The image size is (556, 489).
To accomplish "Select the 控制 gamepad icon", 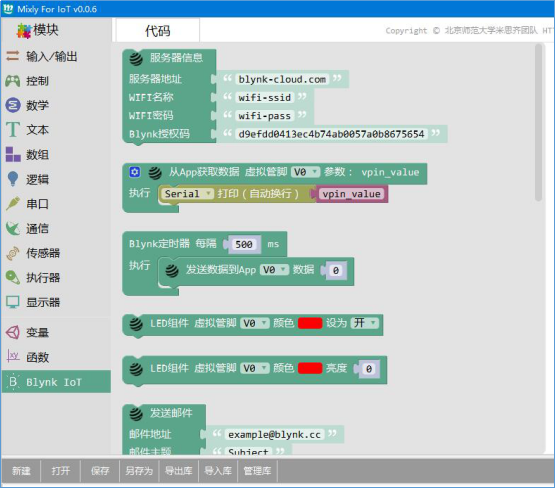I will click(x=13, y=81).
